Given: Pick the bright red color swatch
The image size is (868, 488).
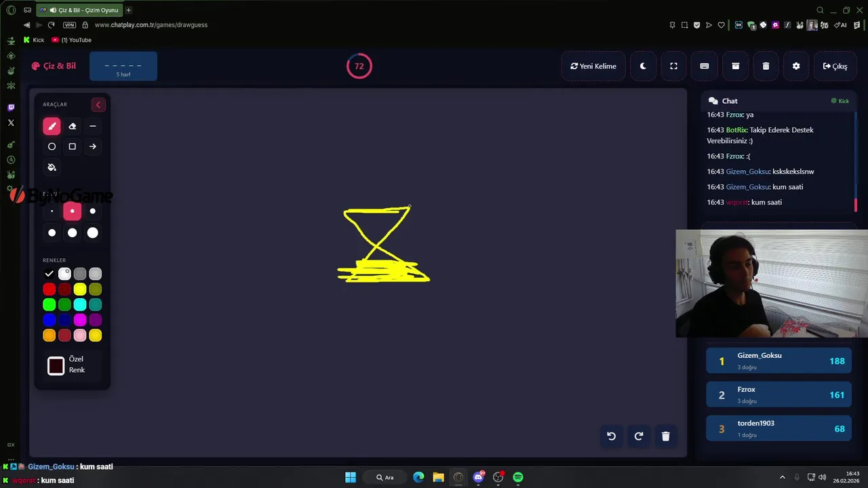Looking at the screenshot, I should [49, 289].
